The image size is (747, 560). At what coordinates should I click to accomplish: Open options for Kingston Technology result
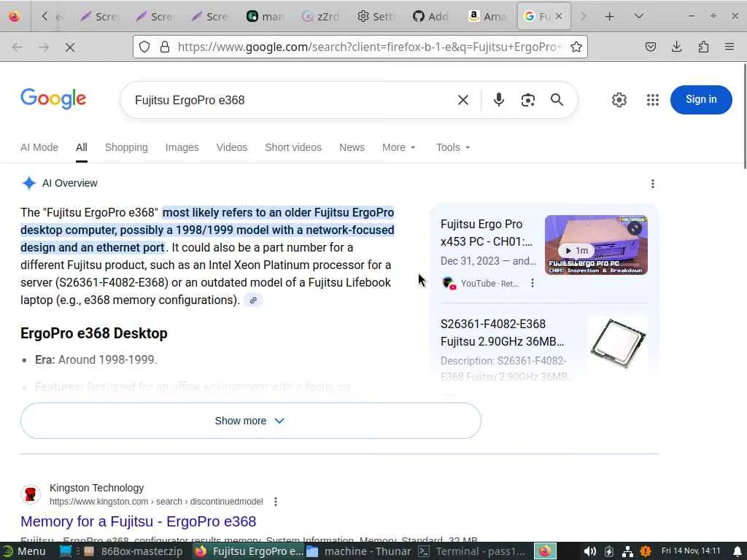(275, 502)
